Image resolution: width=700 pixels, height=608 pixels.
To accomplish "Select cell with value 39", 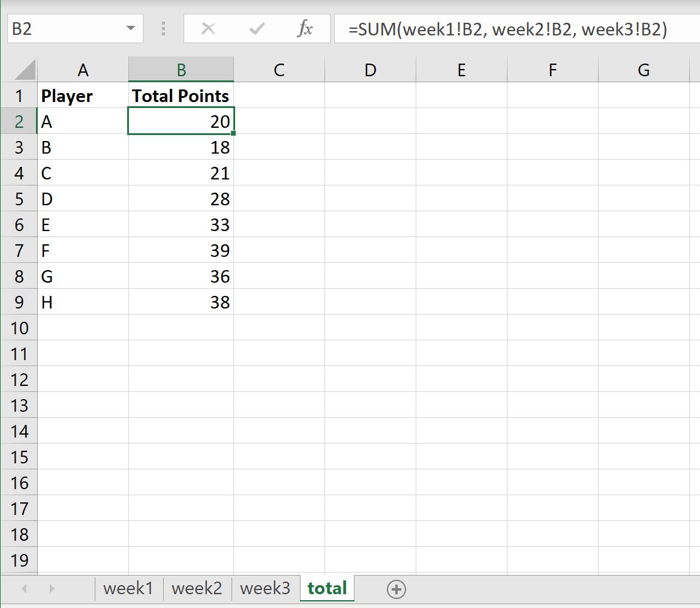I will click(x=181, y=251).
